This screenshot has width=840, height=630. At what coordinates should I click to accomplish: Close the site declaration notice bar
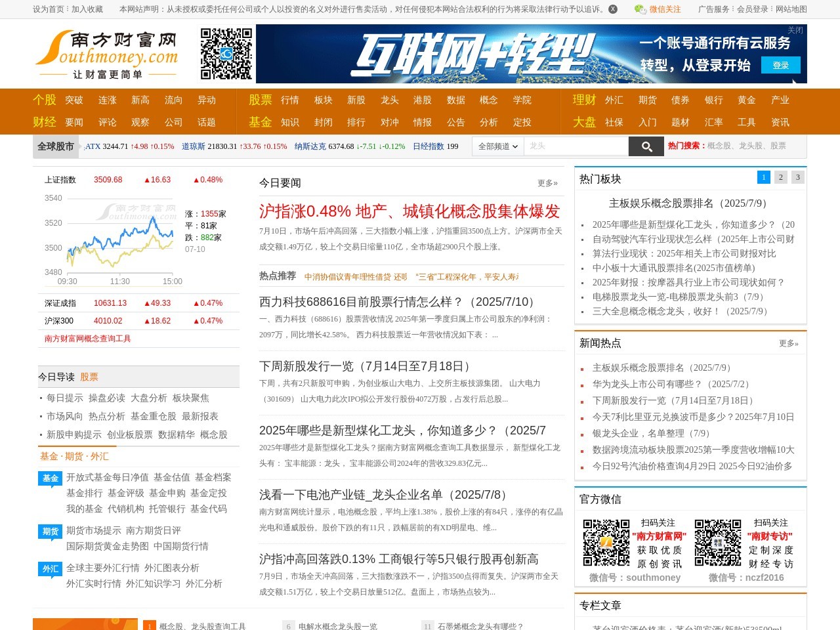[x=612, y=9]
